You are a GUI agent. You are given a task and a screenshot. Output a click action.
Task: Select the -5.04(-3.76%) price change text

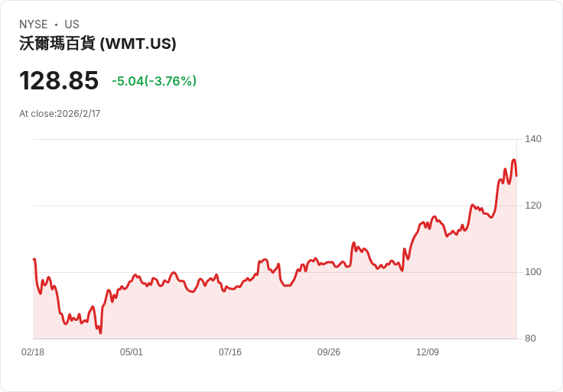(154, 81)
